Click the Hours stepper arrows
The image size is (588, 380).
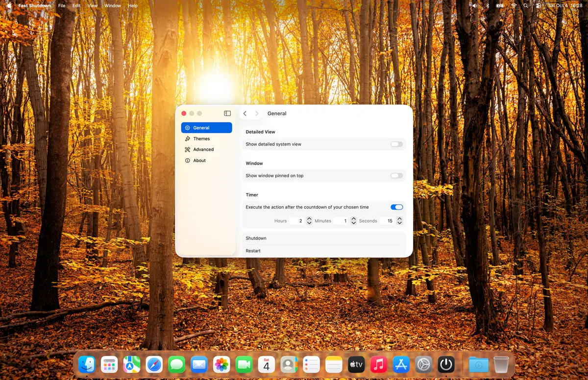pyautogui.click(x=309, y=221)
